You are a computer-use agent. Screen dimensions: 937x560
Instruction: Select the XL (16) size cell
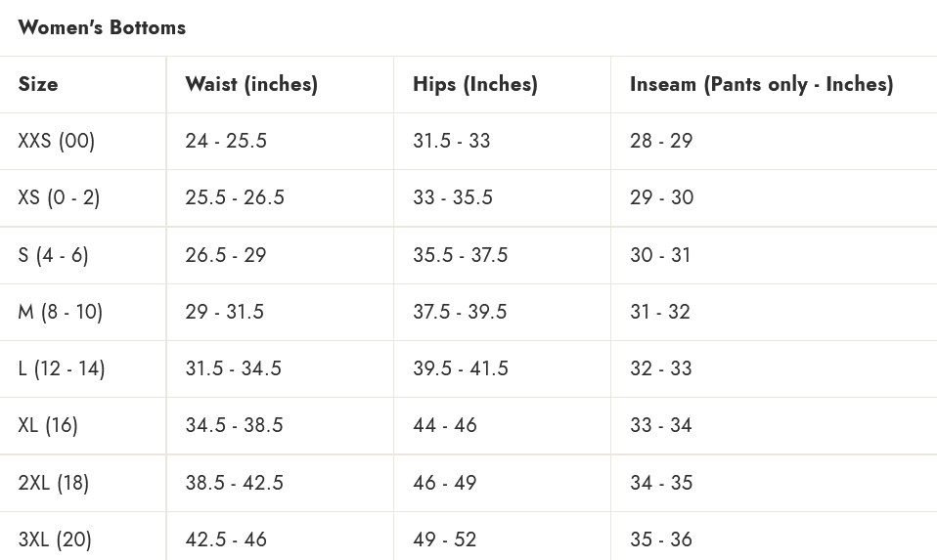[x=48, y=425]
